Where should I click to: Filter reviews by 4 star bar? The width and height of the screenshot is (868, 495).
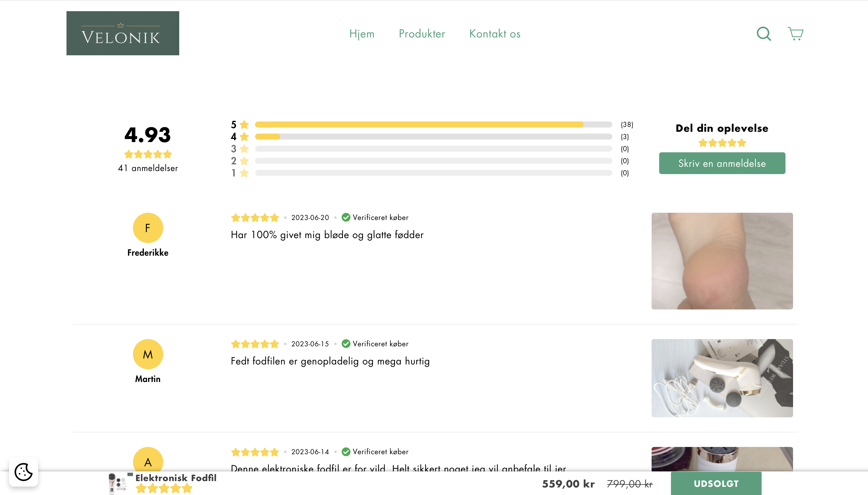pyautogui.click(x=433, y=137)
